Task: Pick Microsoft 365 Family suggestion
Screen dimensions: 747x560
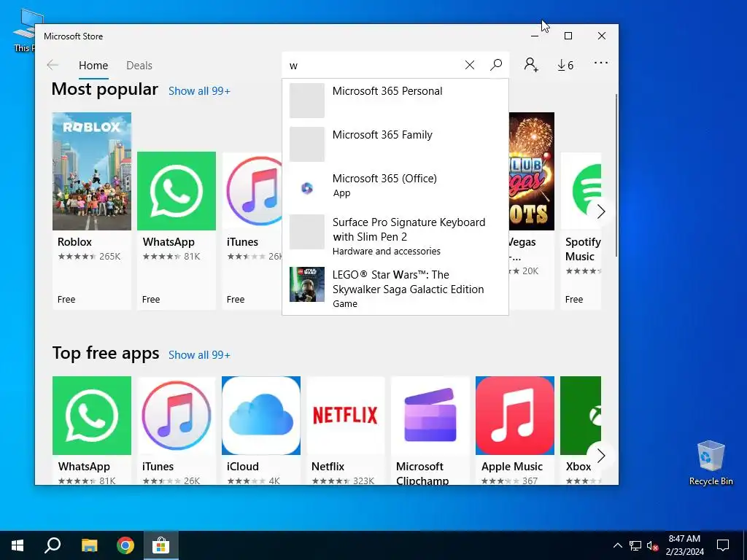Action: click(395, 144)
